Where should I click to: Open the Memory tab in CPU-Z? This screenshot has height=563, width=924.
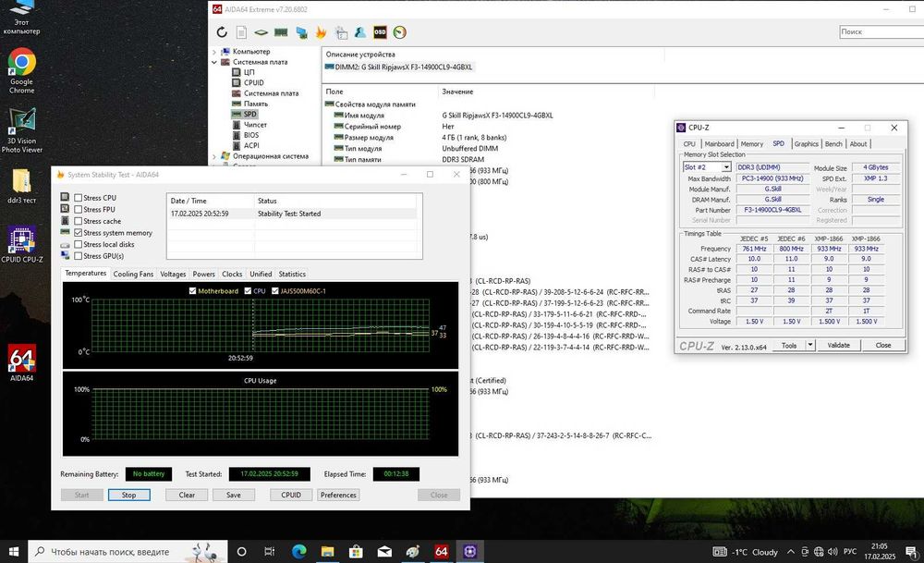tap(752, 144)
